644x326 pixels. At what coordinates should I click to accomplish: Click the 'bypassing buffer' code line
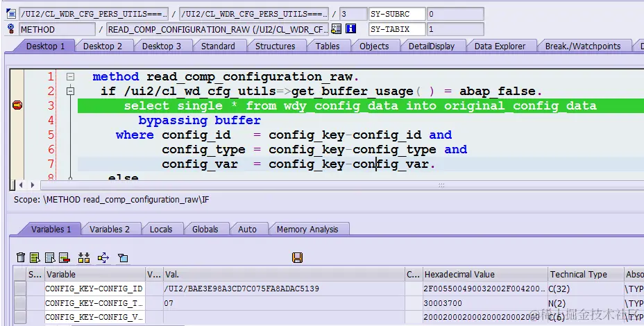200,120
